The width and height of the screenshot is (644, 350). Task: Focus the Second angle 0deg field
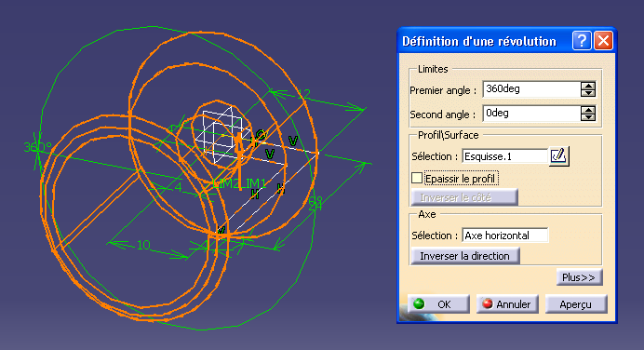pyautogui.click(x=531, y=114)
